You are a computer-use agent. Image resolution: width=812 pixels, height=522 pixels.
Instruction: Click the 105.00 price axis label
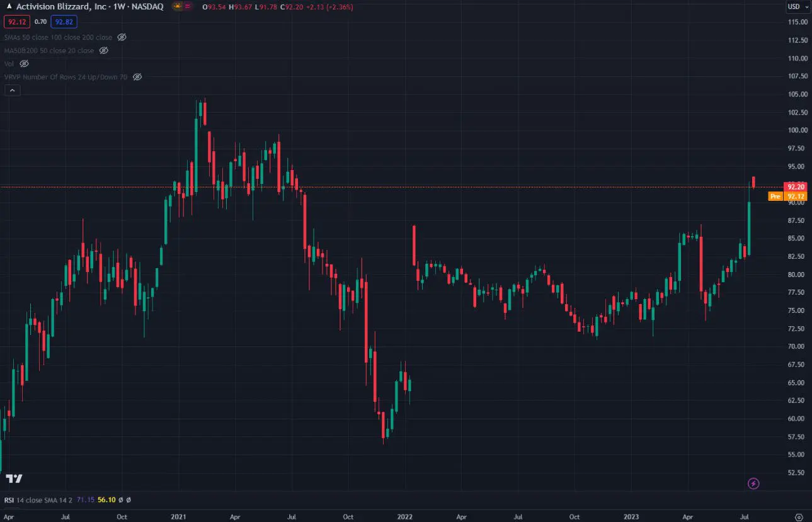tap(798, 94)
